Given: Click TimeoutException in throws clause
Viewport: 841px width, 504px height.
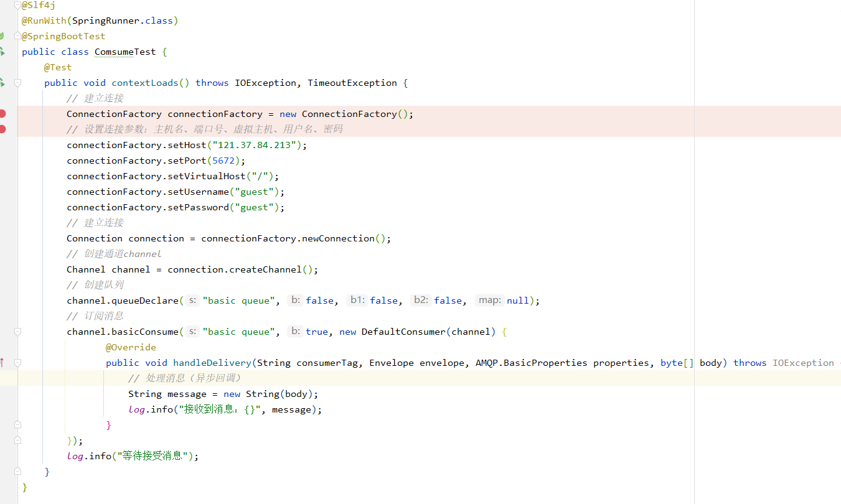Looking at the screenshot, I should click(x=352, y=83).
